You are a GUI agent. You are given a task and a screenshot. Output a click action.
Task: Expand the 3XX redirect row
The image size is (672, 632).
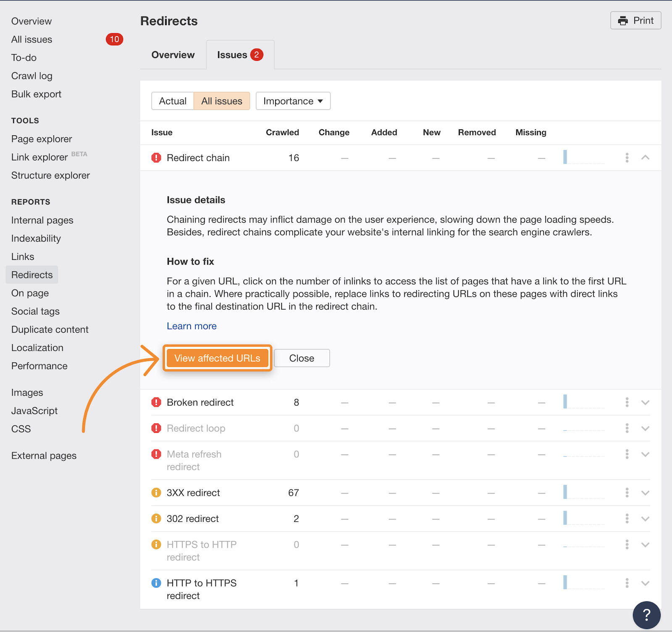tap(645, 493)
